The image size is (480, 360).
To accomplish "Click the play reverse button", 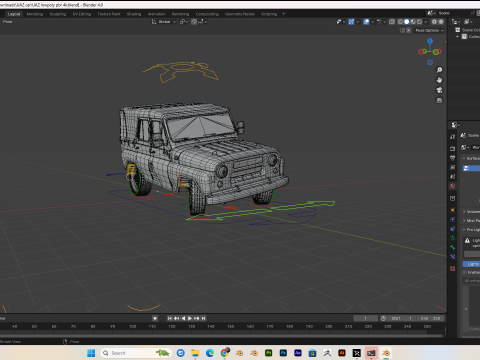I will (183, 318).
